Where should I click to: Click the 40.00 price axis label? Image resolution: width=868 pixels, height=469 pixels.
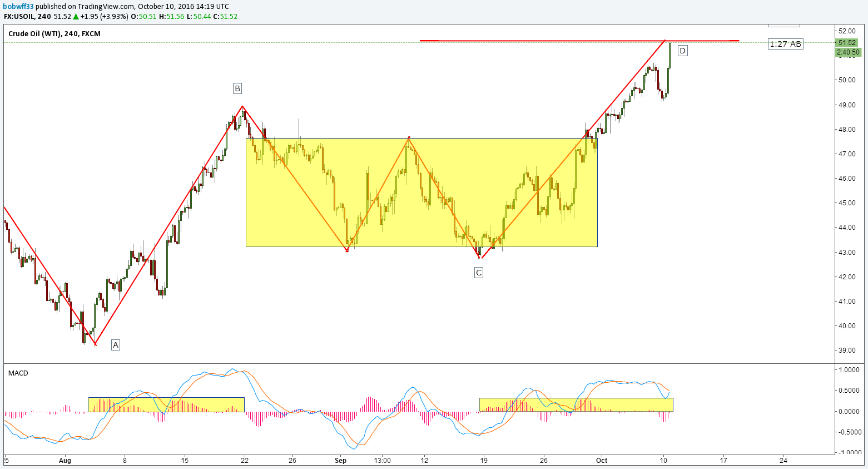[847, 325]
